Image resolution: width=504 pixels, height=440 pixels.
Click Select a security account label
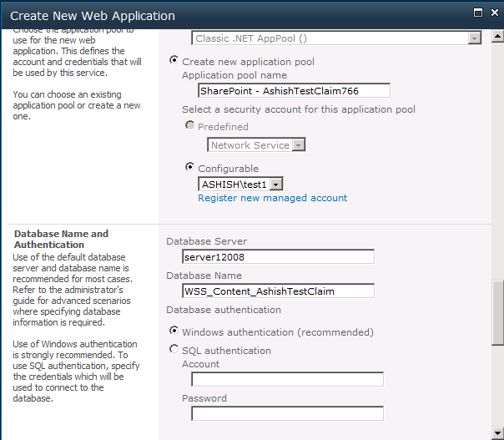pyautogui.click(x=299, y=109)
